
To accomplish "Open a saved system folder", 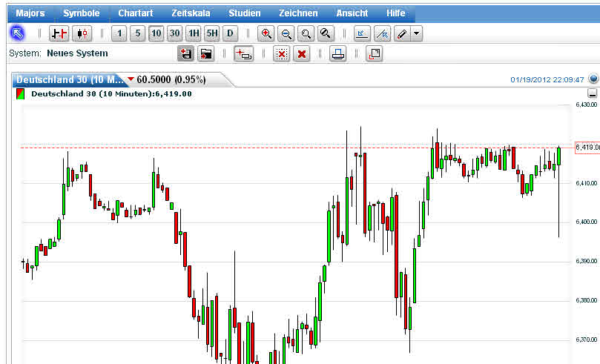I will (206, 54).
